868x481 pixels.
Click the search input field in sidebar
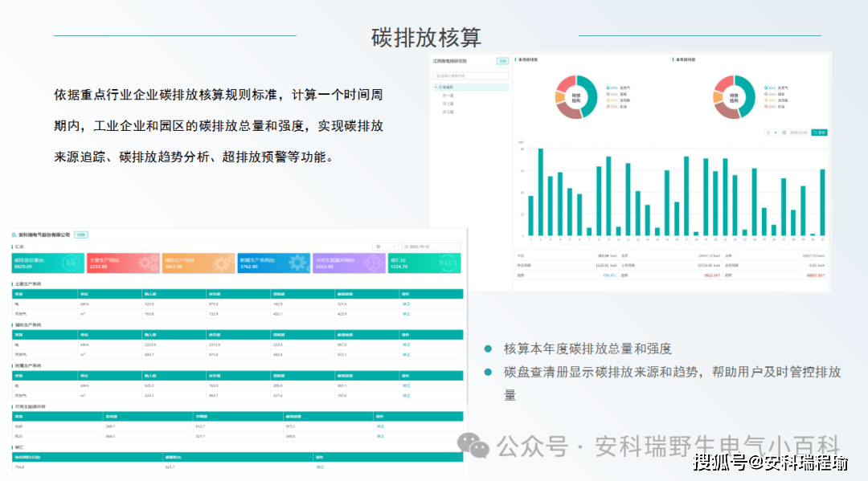tap(470, 75)
